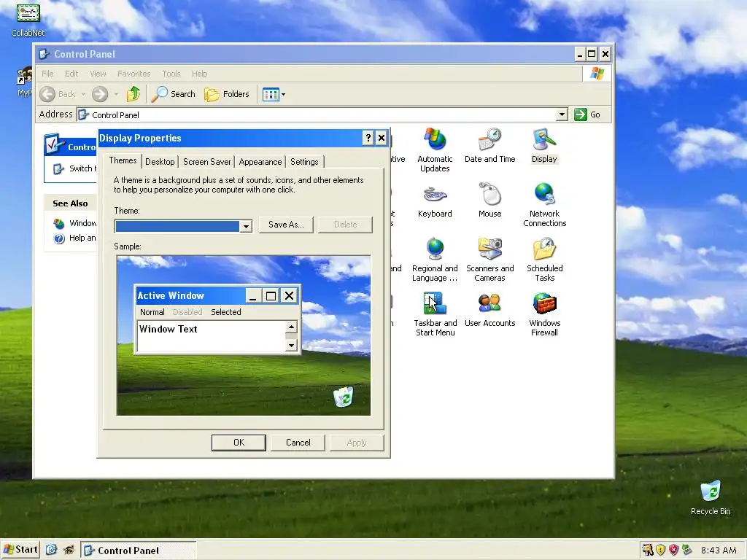
Task: Switch to the Screen Saver tab
Action: coord(206,161)
